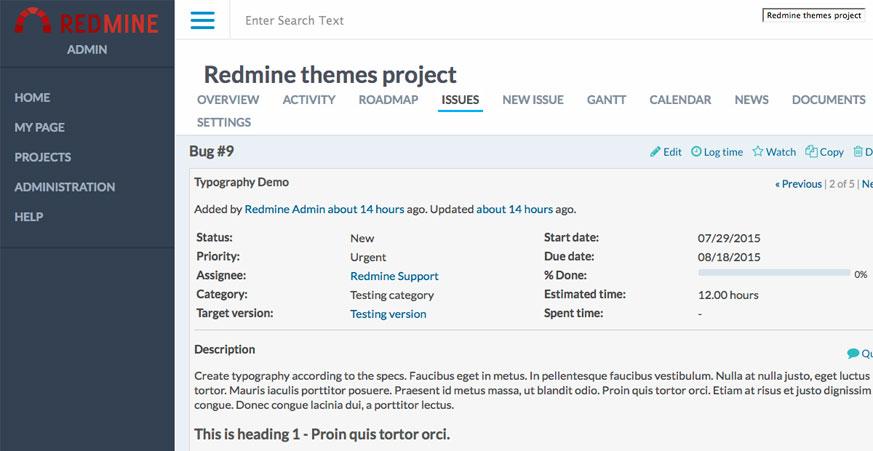Click the 0% done value
This screenshot has width=873, height=451.
tap(860, 274)
